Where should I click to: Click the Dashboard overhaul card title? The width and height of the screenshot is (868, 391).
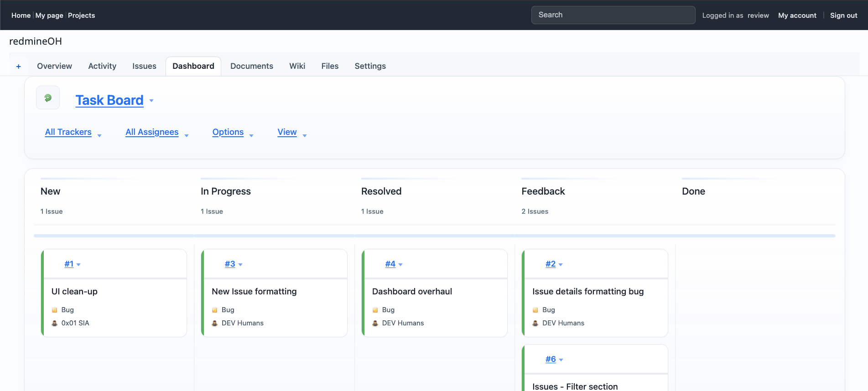tap(412, 292)
